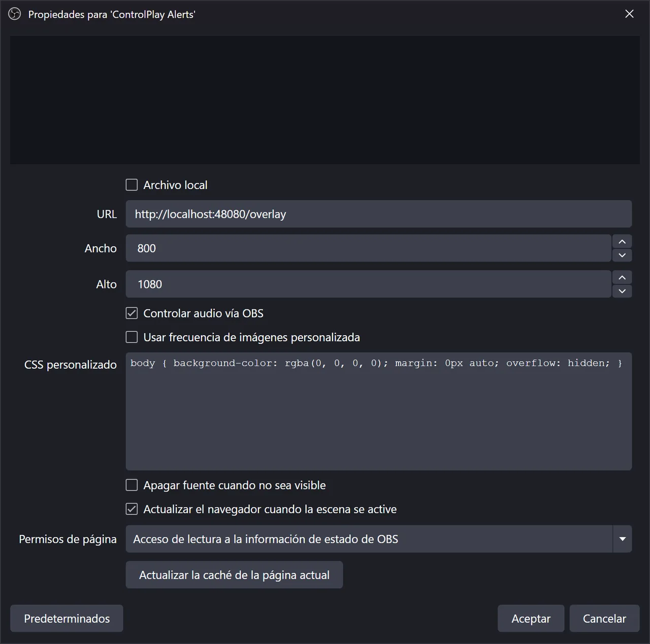
Task: Check Apagar fuente cuando no sea visible
Action: click(132, 485)
